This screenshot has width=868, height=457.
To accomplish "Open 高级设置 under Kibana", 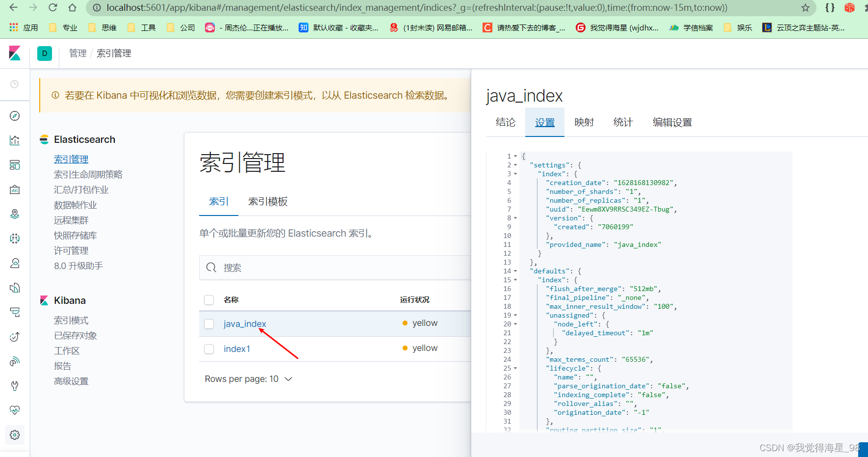I will tap(71, 381).
